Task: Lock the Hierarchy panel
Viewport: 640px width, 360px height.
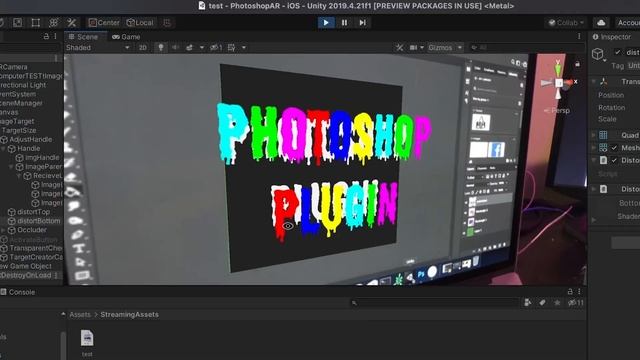Action: [46, 36]
